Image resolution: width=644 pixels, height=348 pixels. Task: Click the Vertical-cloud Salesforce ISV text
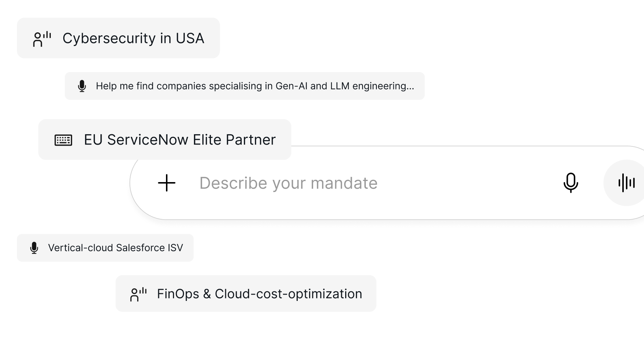(x=116, y=248)
